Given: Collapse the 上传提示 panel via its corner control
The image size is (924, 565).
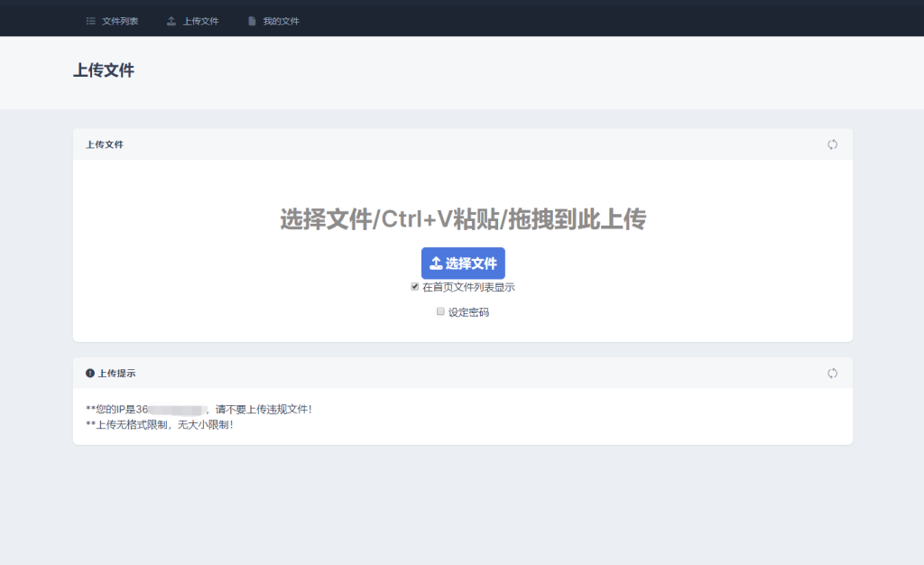Looking at the screenshot, I should [831, 373].
